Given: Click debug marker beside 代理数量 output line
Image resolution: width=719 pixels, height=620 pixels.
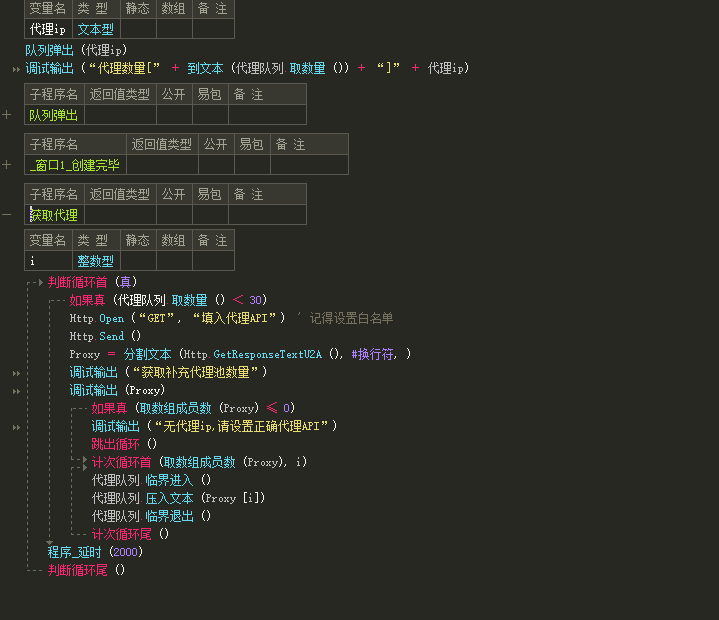Looking at the screenshot, I should coord(17,69).
